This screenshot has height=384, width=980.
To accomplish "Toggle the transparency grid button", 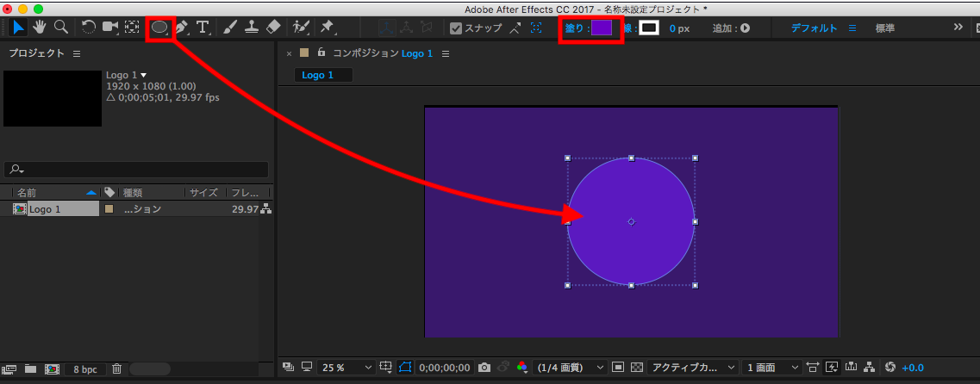I will (x=637, y=368).
